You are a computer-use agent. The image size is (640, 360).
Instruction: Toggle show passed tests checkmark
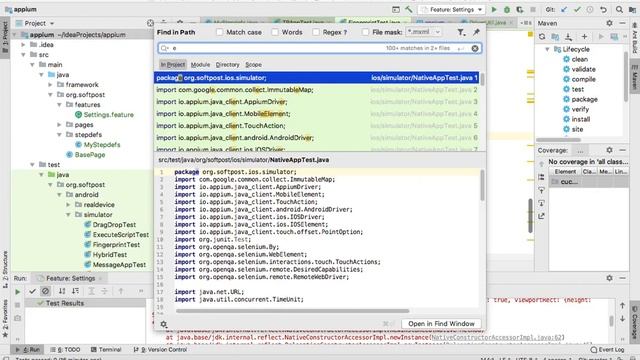[32, 291]
